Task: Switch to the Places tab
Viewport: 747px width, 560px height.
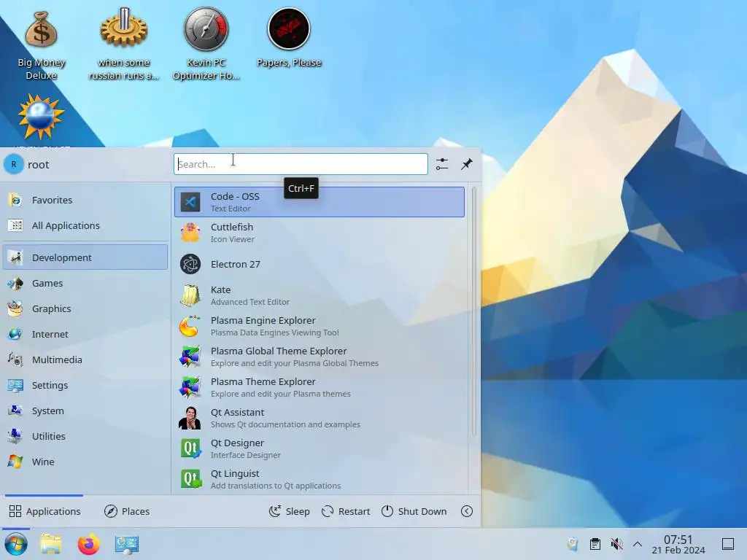Action: 127,511
